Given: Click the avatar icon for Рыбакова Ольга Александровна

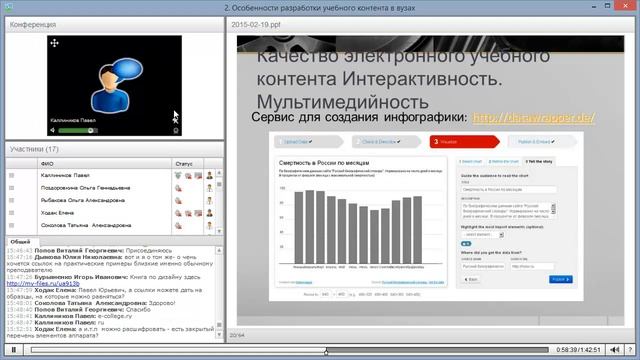Looking at the screenshot, I should pyautogui.click(x=209, y=201).
